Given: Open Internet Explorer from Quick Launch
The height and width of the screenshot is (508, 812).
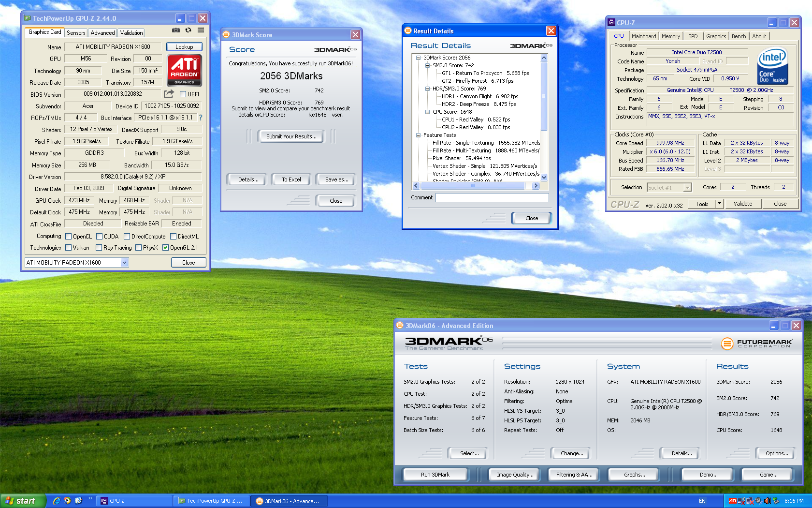Looking at the screenshot, I should (57, 501).
